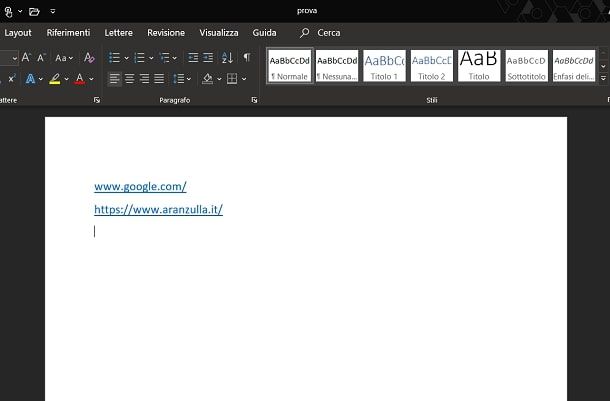
Task: Expand the shading color dropdown
Action: click(219, 79)
